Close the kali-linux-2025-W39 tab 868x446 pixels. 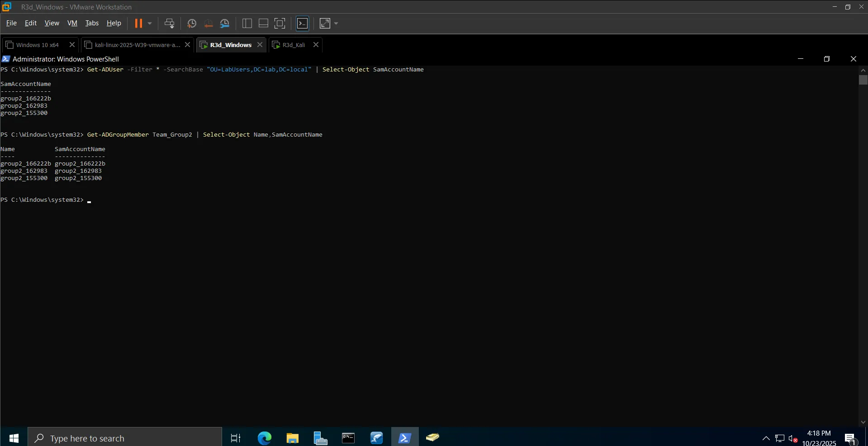click(188, 45)
